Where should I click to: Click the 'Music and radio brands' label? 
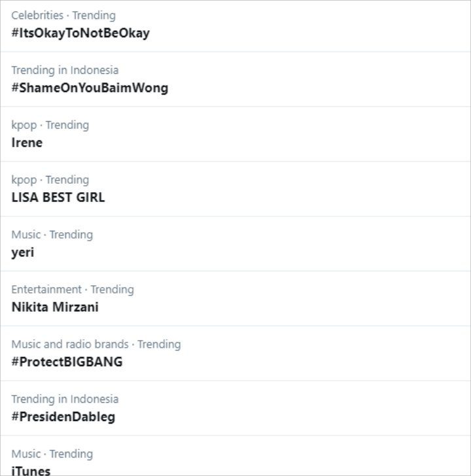point(70,344)
